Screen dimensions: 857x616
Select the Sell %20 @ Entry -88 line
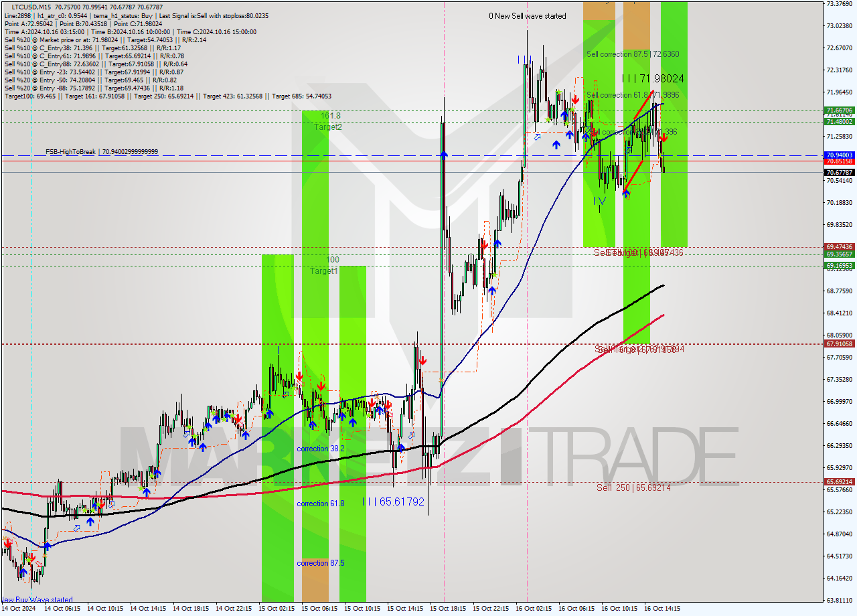pos(94,88)
